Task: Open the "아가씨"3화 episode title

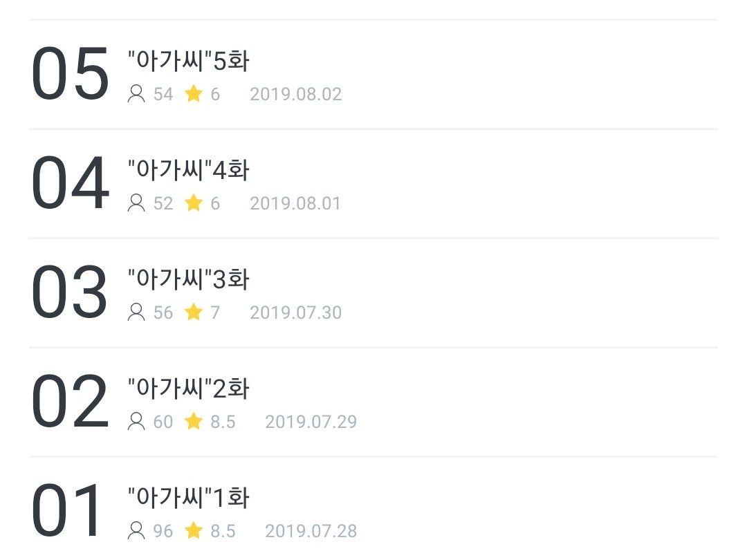Action: [x=188, y=279]
